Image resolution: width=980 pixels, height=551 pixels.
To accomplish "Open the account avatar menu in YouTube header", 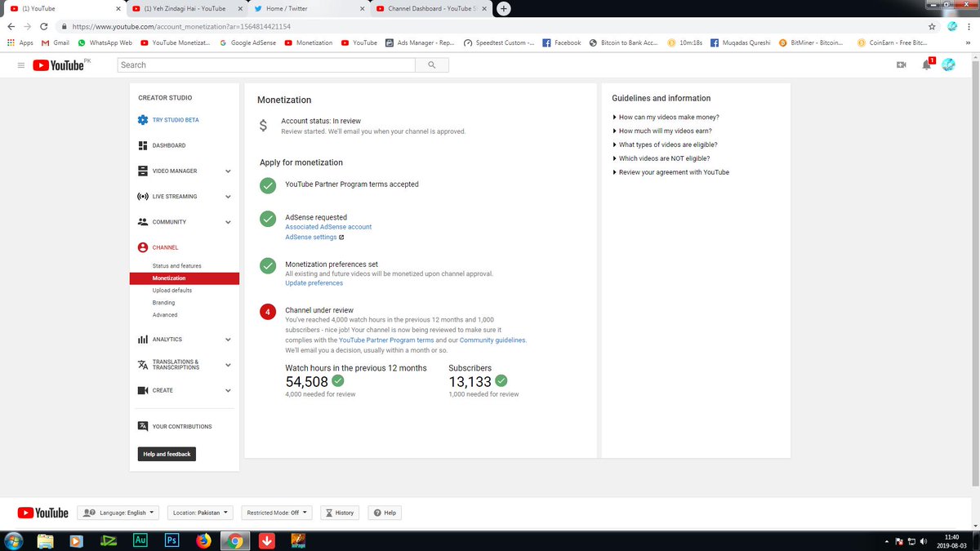I will [x=948, y=64].
